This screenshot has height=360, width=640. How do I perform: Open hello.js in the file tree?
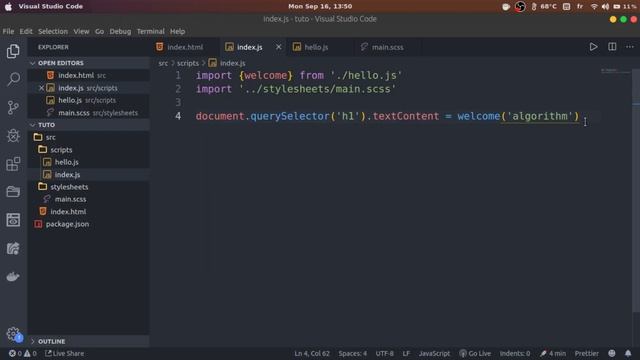pyautogui.click(x=67, y=162)
